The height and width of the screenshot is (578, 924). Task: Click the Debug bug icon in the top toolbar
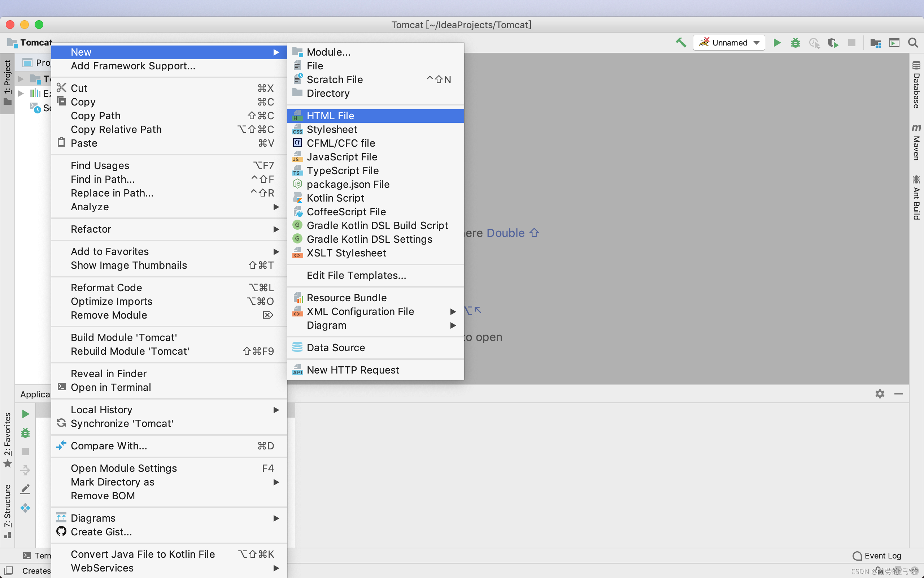click(796, 42)
